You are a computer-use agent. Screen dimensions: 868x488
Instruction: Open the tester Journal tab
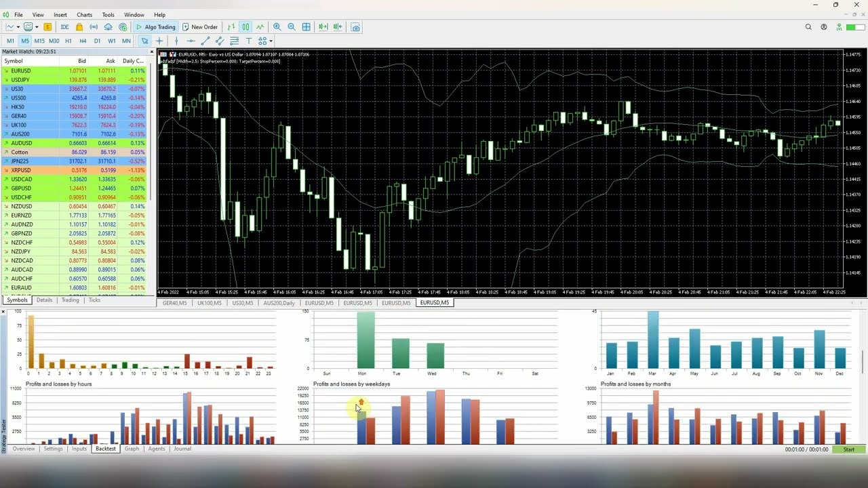pos(182,449)
